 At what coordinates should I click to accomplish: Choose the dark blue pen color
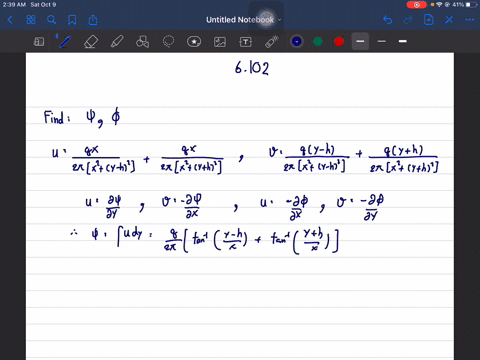pos(297,41)
